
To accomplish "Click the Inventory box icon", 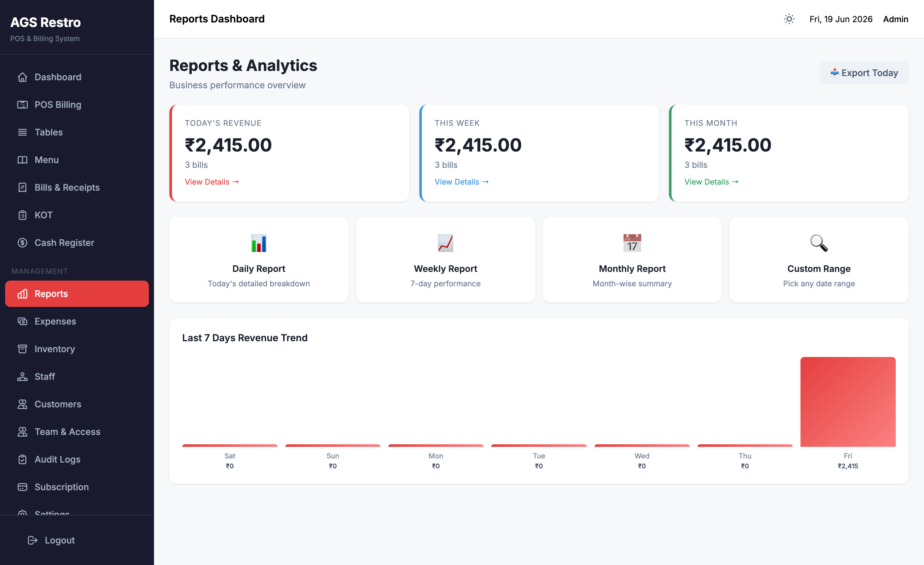I will tap(22, 349).
